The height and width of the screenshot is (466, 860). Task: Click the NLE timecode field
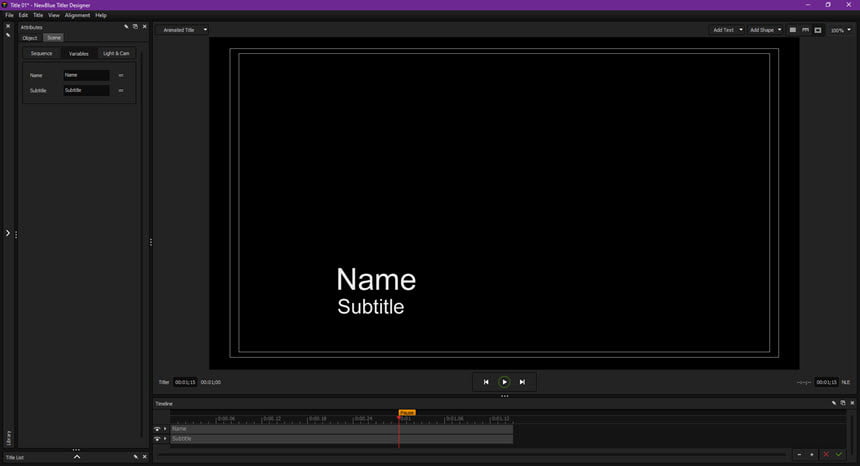pyautogui.click(x=827, y=382)
